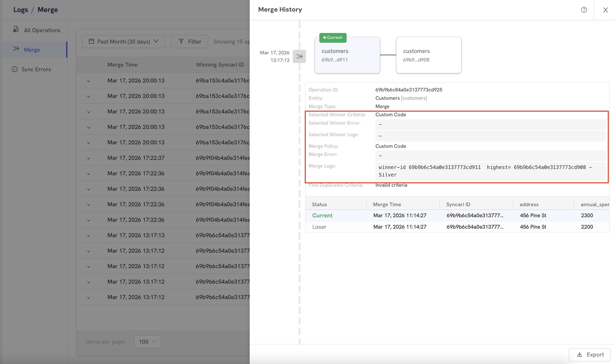Click the Syncari ID column header
This screenshot has width=615, height=364.
click(458, 204)
